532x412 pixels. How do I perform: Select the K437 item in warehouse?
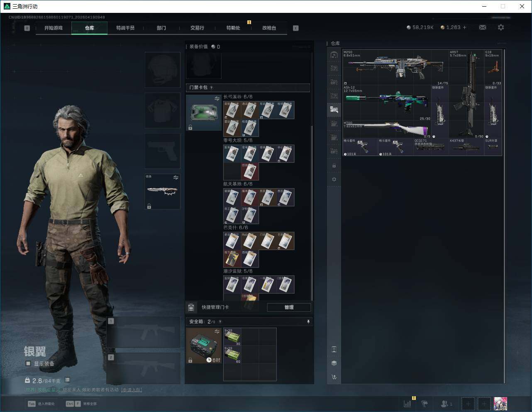click(x=466, y=147)
